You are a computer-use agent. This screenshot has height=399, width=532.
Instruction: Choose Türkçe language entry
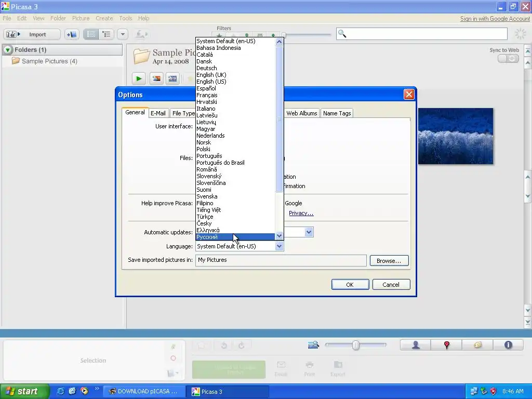coord(235,217)
